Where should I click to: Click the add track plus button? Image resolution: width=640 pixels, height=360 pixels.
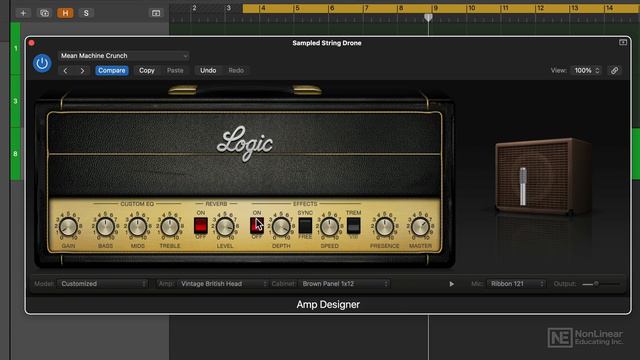pyautogui.click(x=23, y=13)
